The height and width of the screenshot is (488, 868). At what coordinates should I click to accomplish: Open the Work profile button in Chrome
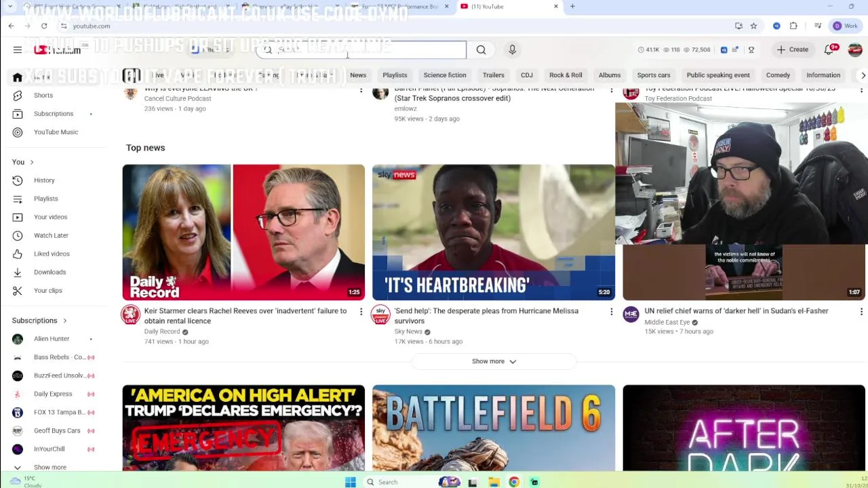pyautogui.click(x=845, y=26)
